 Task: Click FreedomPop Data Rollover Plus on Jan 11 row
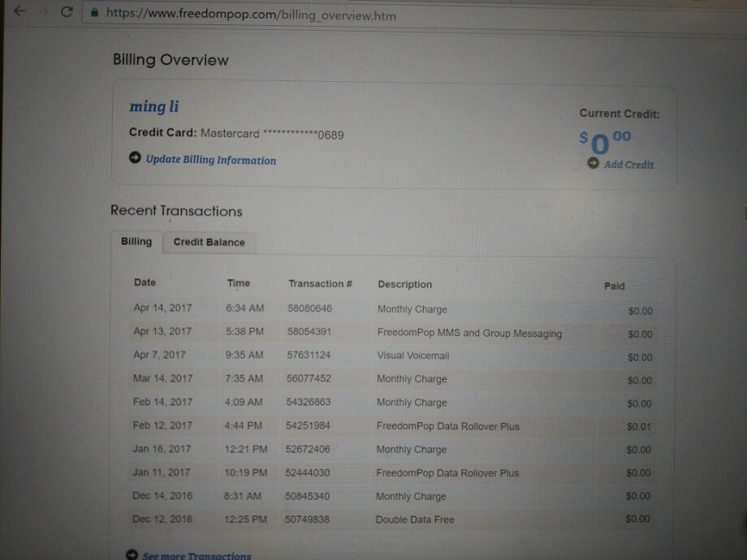(x=447, y=473)
